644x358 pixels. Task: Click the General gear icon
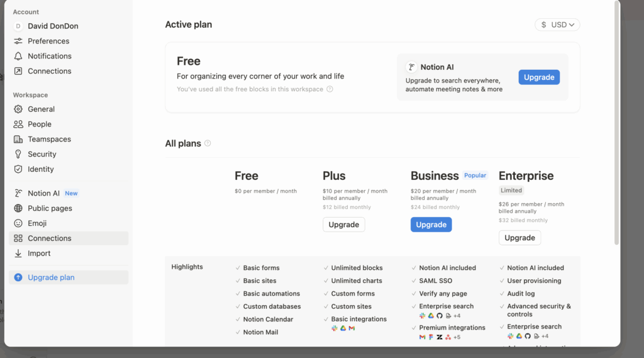pyautogui.click(x=18, y=109)
